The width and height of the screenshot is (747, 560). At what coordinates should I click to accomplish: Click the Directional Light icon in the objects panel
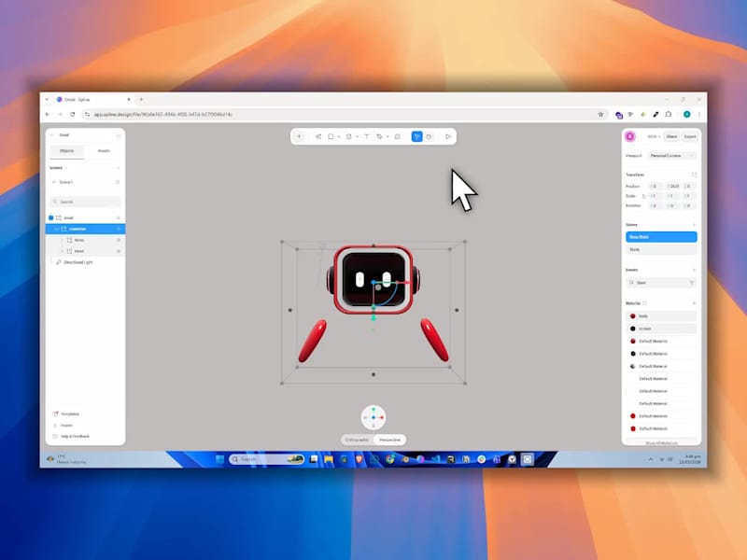(58, 262)
